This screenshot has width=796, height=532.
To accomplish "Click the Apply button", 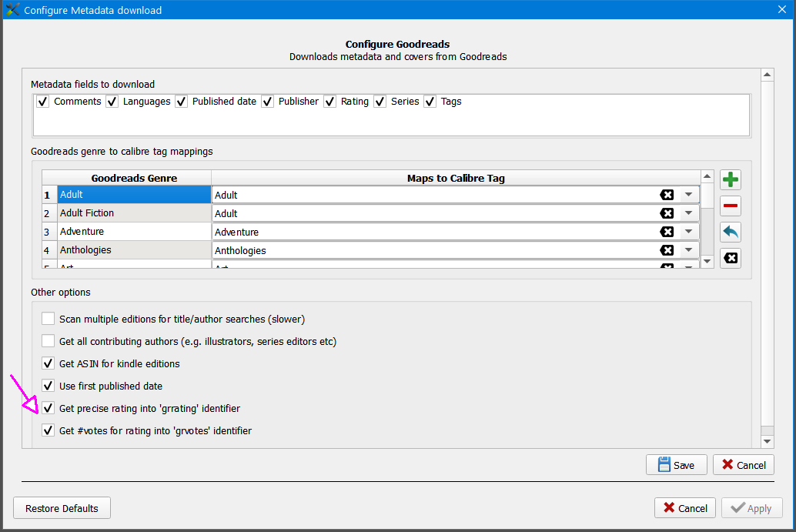I will (752, 508).
